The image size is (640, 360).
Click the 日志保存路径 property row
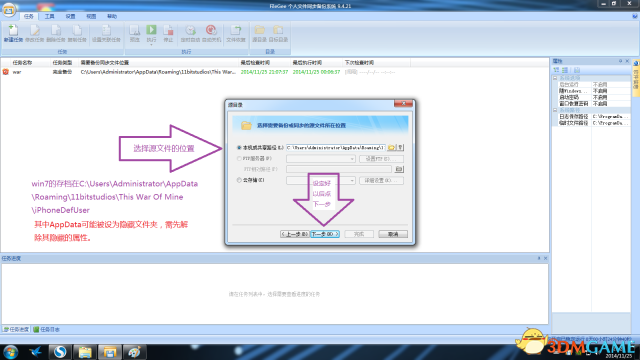[591, 117]
